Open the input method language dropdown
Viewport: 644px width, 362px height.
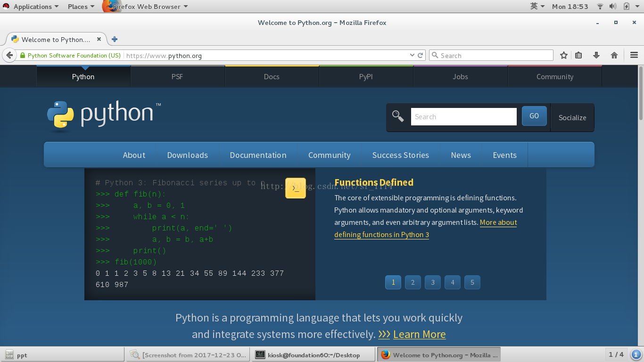(x=537, y=6)
